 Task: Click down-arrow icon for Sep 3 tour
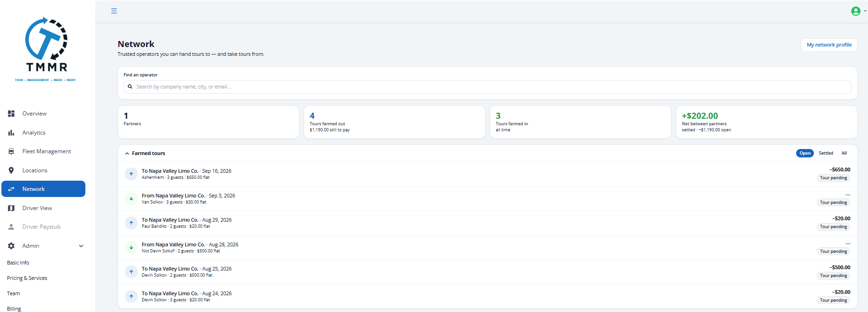(x=131, y=198)
